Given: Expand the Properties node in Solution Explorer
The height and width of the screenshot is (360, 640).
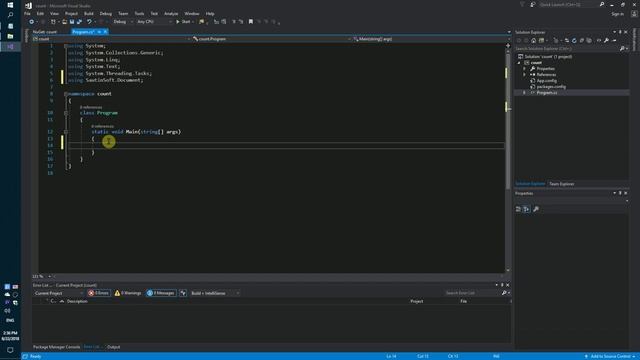Looking at the screenshot, I should click(x=524, y=69).
